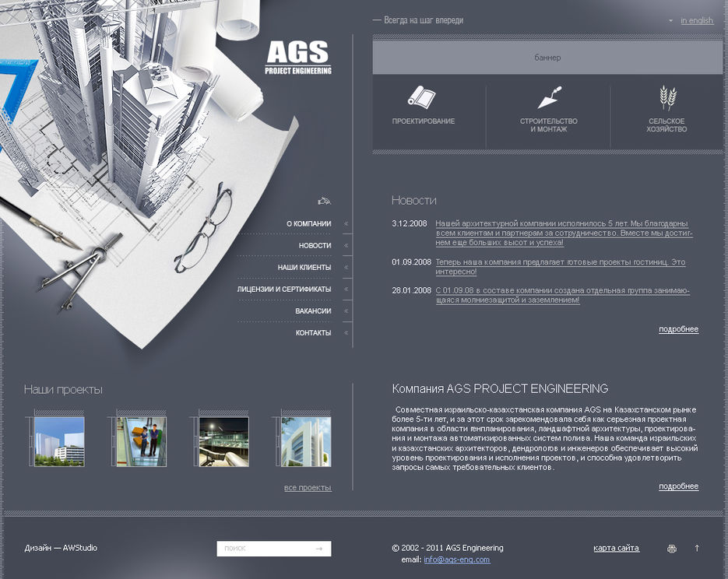The image size is (728, 579).
Task: Select the Лицензии и сертификаты menu item
Action: coord(284,289)
